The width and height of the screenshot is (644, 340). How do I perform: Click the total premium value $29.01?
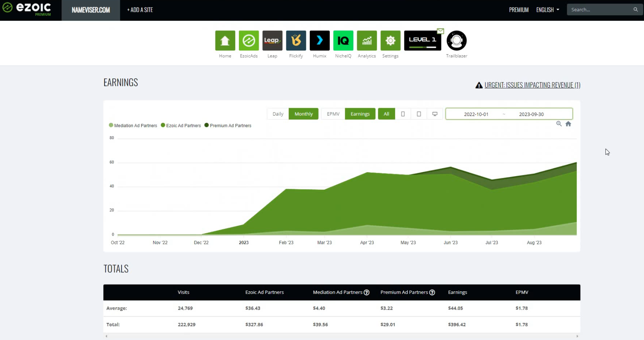pyautogui.click(x=388, y=325)
